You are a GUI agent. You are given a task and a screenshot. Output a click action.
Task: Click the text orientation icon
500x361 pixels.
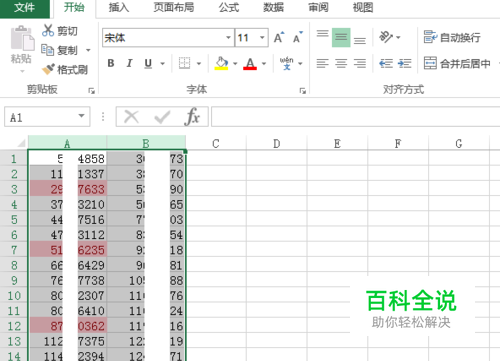coord(386,37)
